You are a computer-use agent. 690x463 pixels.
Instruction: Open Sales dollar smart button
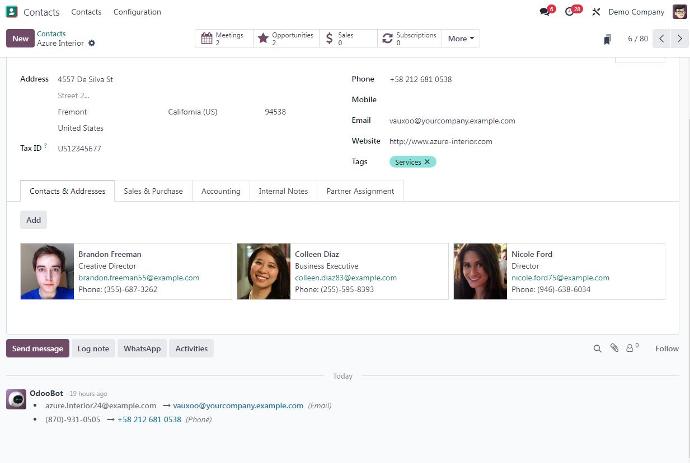point(348,38)
